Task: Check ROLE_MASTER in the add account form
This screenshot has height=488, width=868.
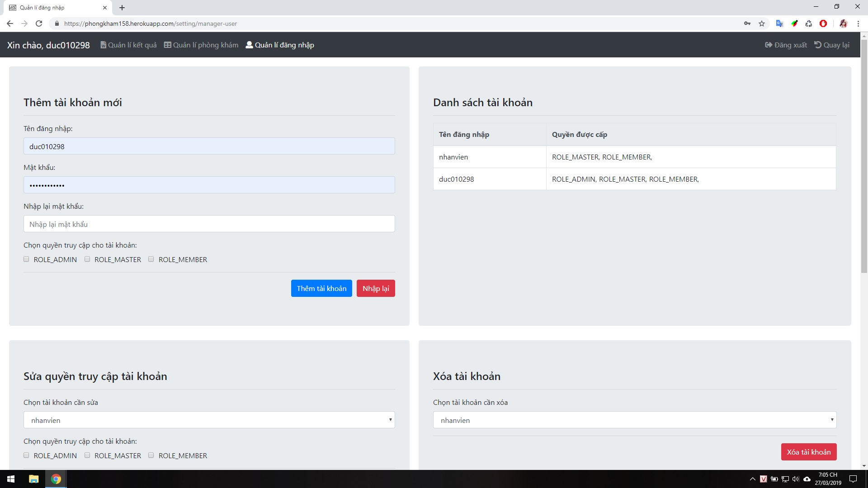Action: (x=87, y=259)
